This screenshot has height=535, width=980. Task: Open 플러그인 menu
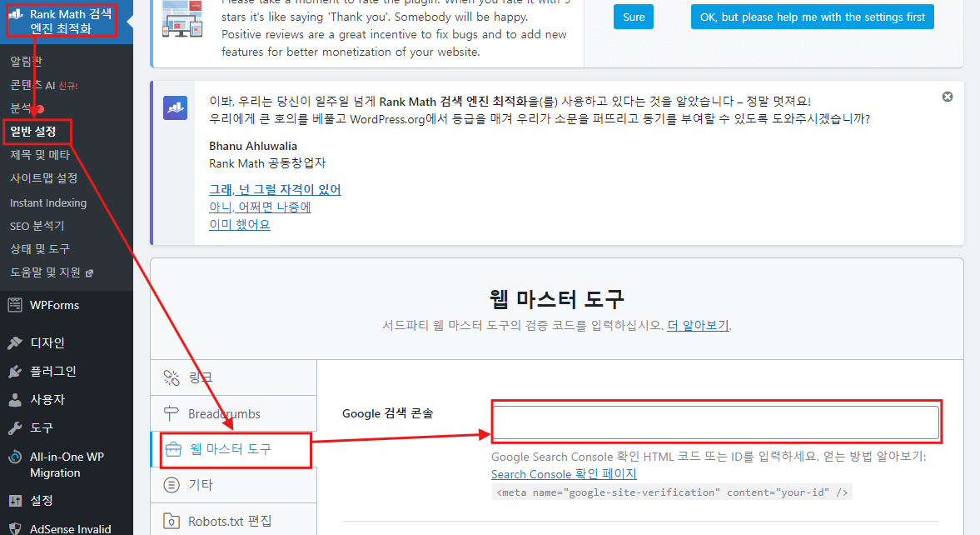pos(53,372)
